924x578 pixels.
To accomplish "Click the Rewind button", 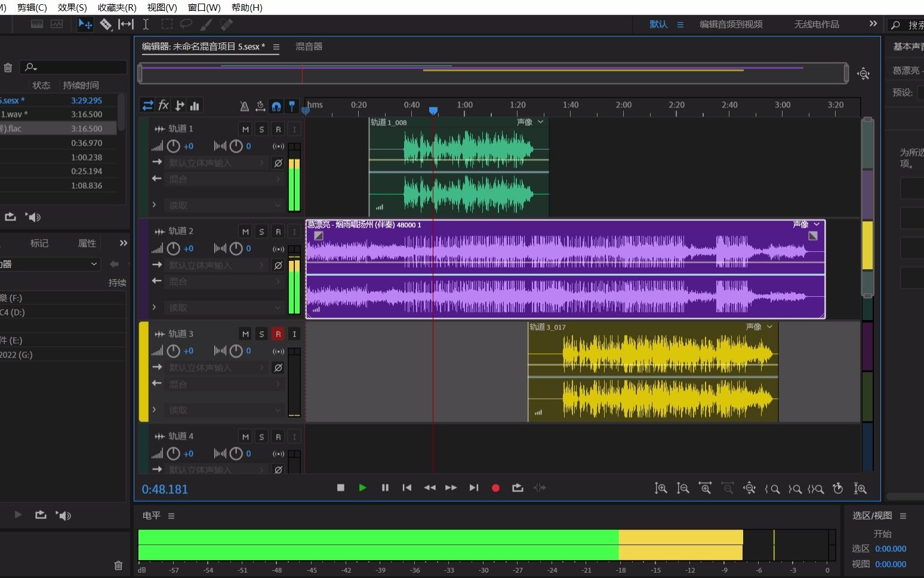I will point(429,488).
